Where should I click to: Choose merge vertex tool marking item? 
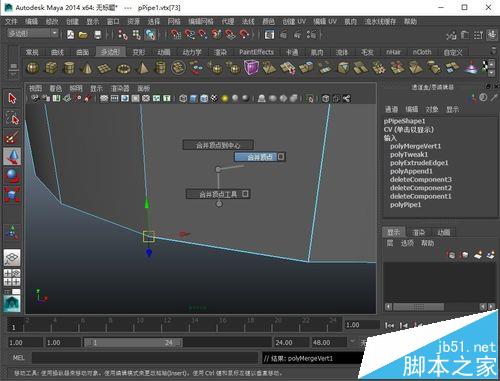(x=218, y=194)
